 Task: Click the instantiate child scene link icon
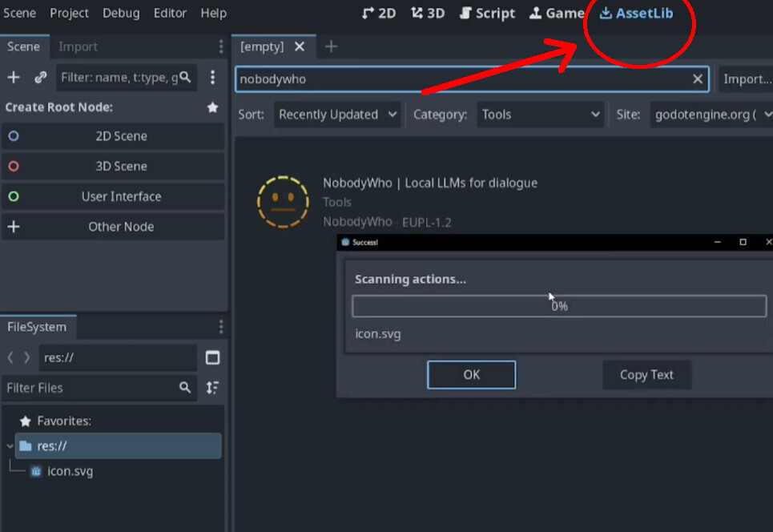click(40, 78)
